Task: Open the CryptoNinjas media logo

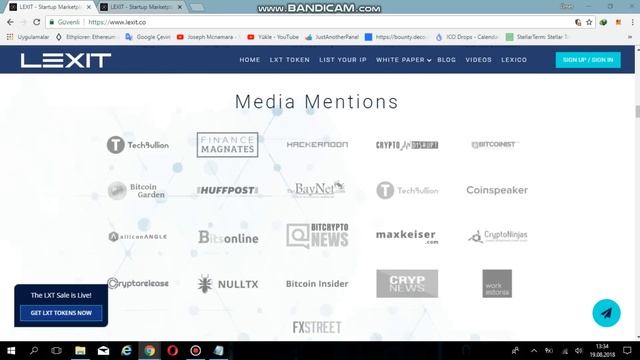Action: point(498,236)
